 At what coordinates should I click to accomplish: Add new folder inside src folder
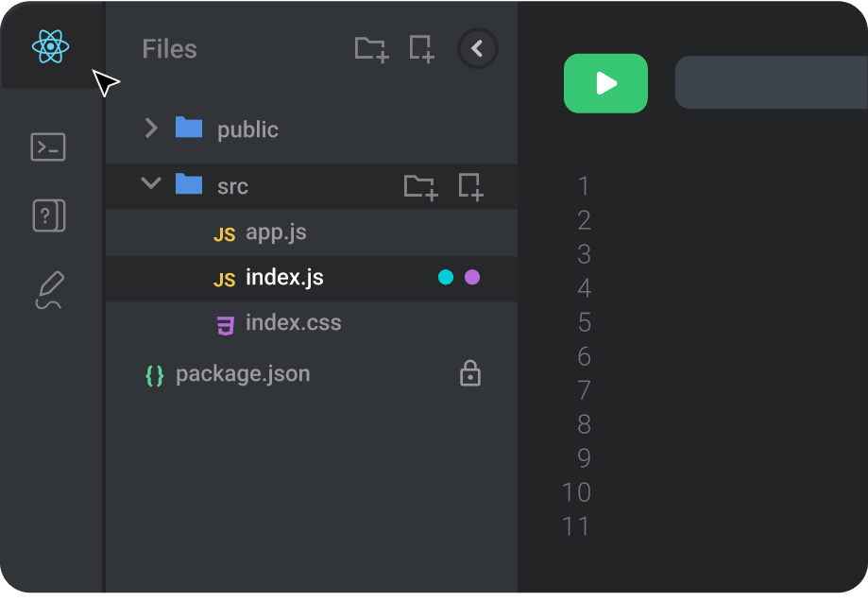(420, 186)
